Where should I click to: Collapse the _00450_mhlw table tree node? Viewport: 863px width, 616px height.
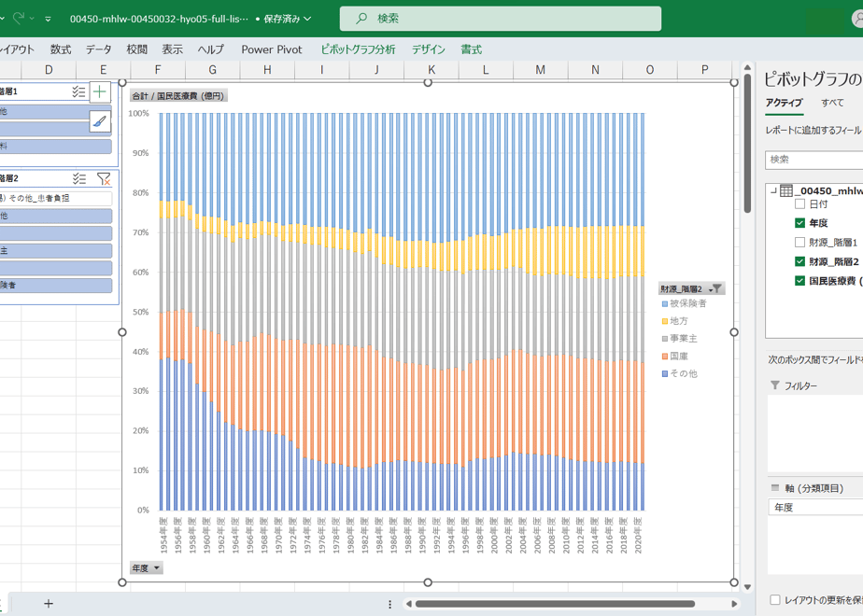[773, 190]
